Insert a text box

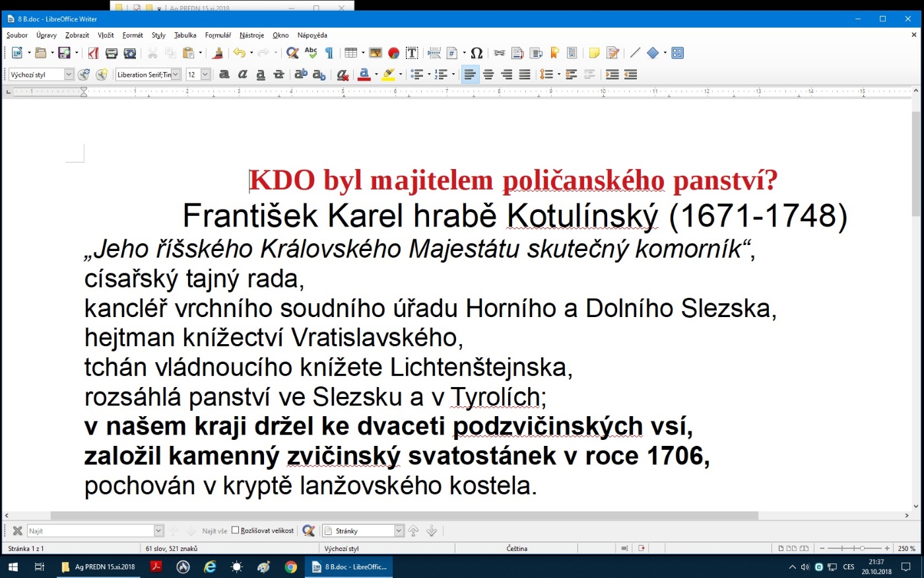[412, 54]
